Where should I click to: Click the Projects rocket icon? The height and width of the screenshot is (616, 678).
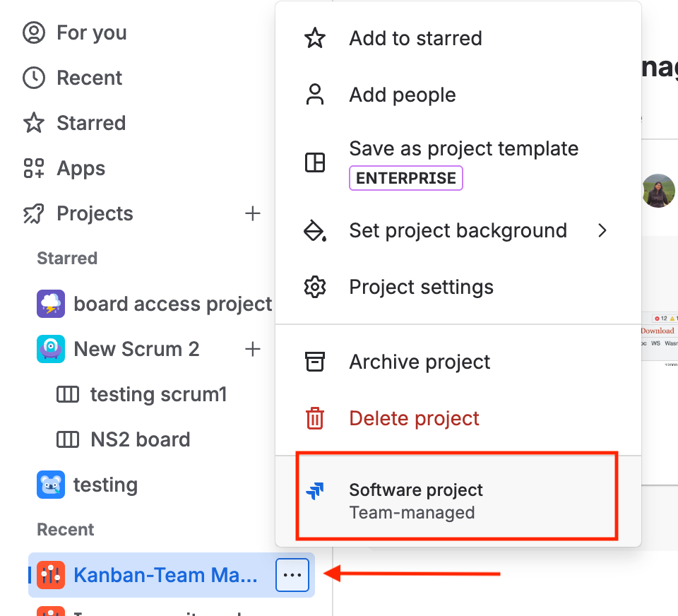tap(34, 214)
